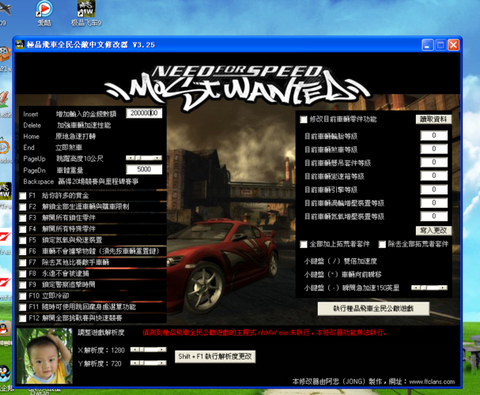The image size is (480, 395).
Task: Check the F3 unlock locked parts option
Action: click(x=22, y=218)
